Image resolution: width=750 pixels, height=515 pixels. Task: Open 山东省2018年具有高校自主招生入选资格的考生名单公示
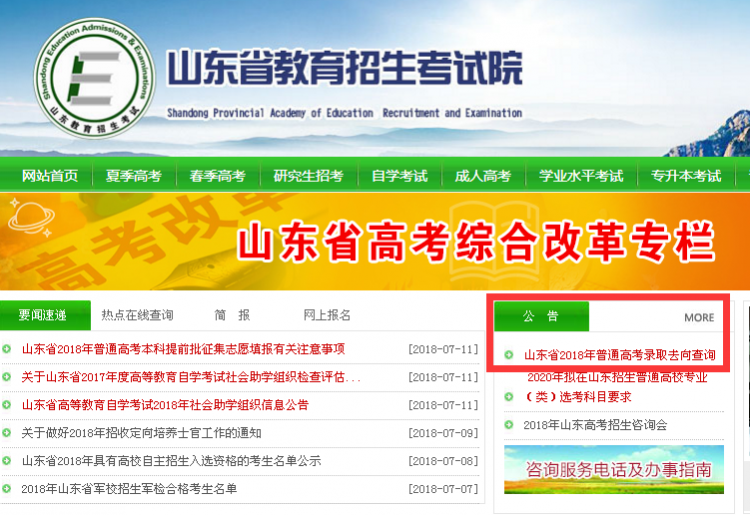(171, 461)
